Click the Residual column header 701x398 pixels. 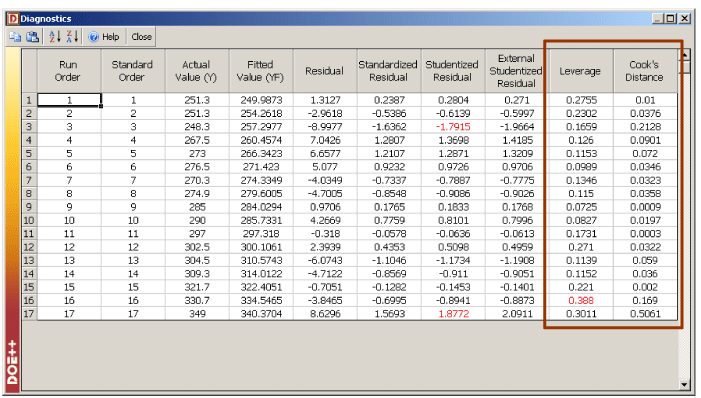click(325, 71)
